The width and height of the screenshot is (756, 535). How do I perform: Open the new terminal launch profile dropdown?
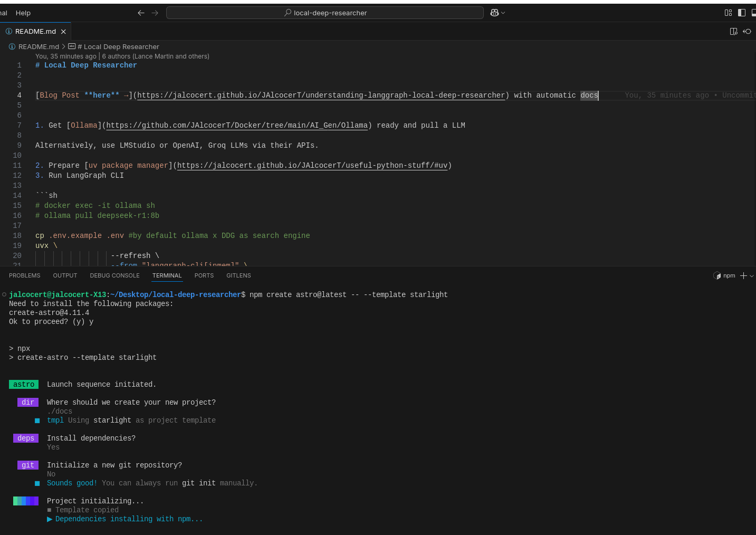752,275
